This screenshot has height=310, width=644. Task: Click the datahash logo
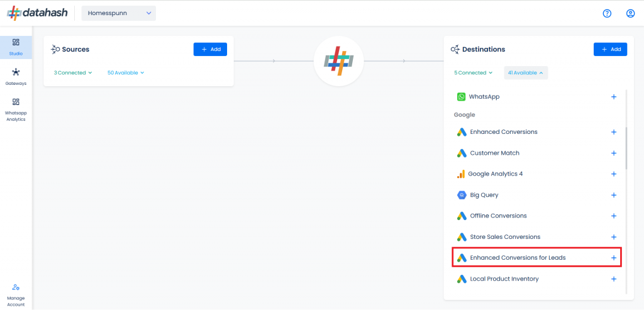tap(37, 13)
